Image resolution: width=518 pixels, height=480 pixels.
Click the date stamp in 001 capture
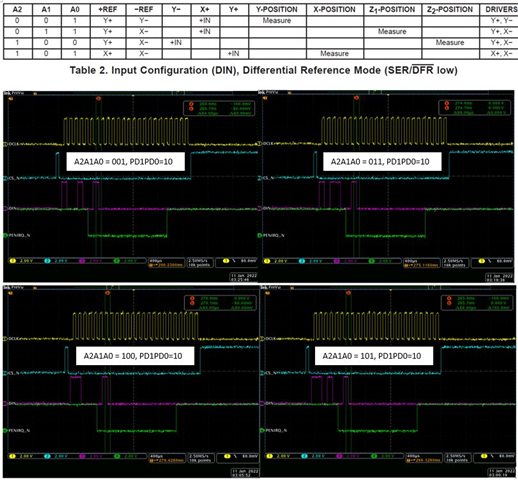(243, 278)
